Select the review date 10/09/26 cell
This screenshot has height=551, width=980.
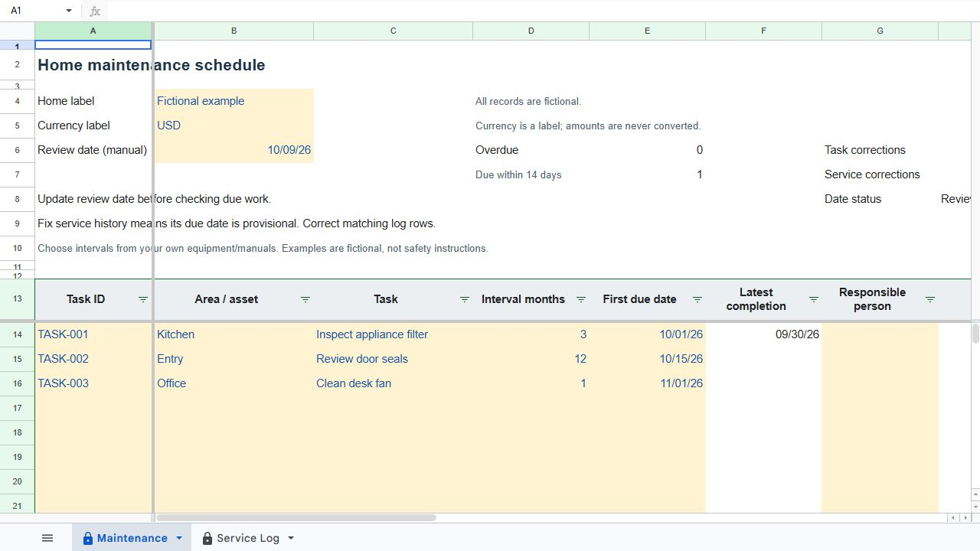click(234, 150)
